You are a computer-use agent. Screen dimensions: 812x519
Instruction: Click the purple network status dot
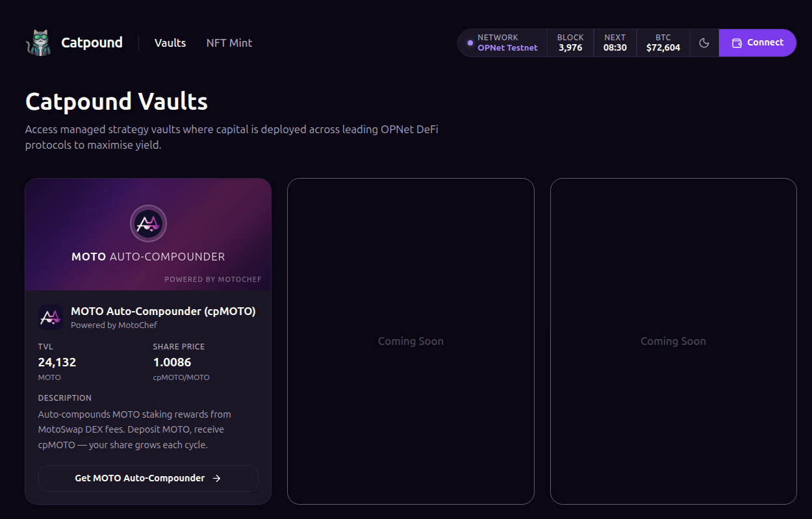(469, 42)
